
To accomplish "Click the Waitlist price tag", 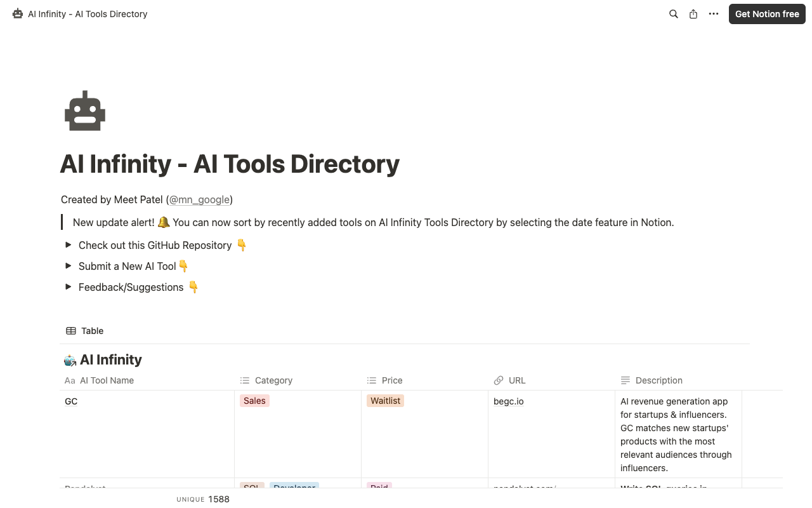I will point(386,401).
